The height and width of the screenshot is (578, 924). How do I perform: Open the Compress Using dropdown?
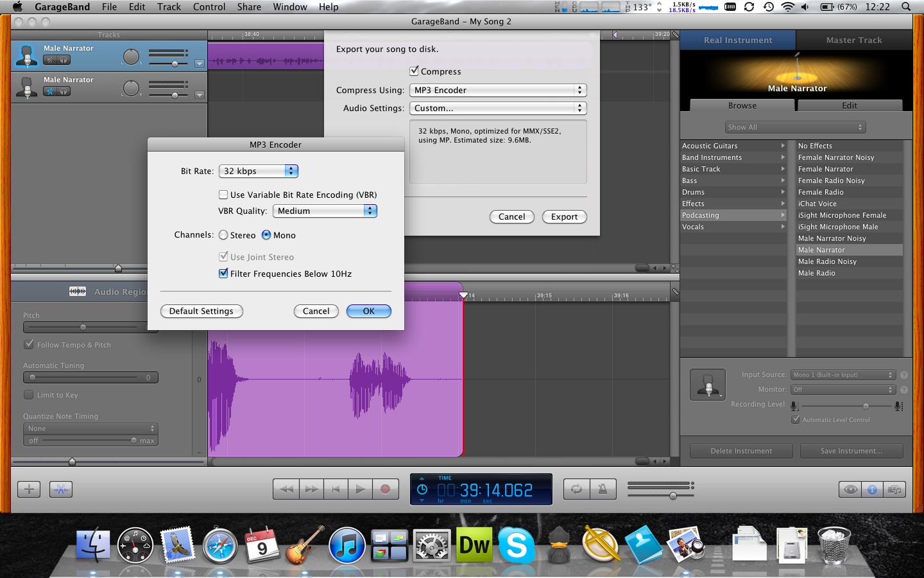tap(498, 90)
